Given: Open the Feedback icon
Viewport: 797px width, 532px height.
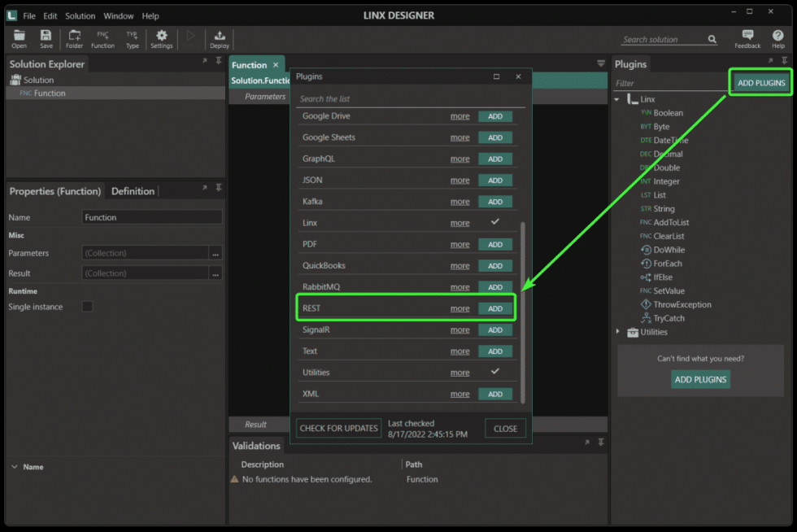Looking at the screenshot, I should [x=747, y=39].
